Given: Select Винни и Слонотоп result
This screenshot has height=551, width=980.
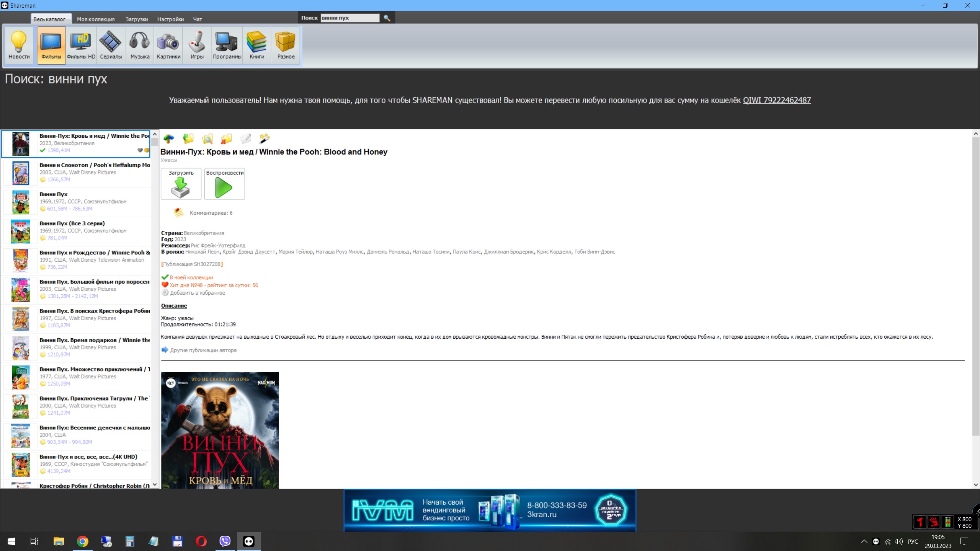Looking at the screenshot, I should point(77,173).
